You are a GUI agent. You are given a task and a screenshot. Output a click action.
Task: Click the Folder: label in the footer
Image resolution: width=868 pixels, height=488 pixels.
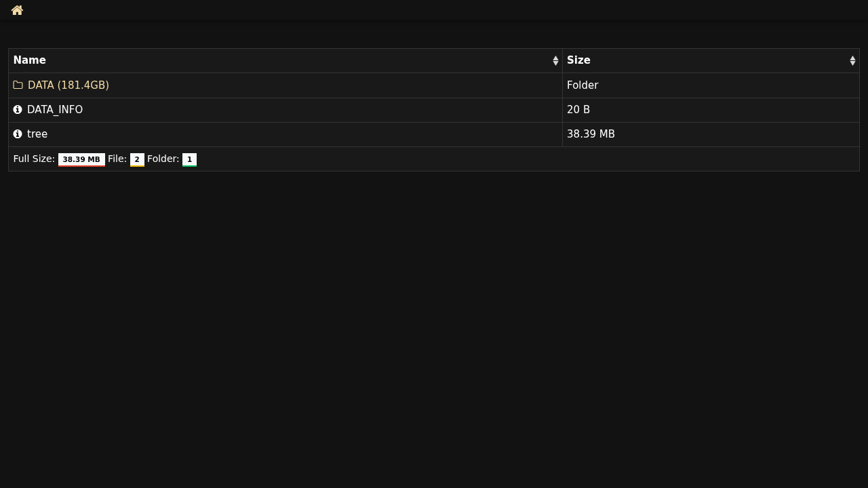point(163,159)
